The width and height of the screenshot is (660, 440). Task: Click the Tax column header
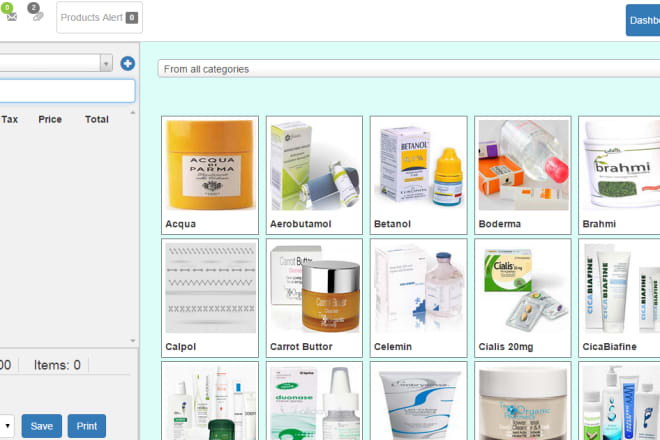pyautogui.click(x=9, y=120)
